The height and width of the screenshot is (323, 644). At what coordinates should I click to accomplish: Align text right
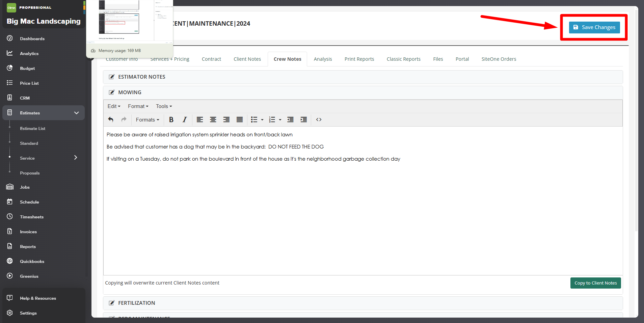226,119
